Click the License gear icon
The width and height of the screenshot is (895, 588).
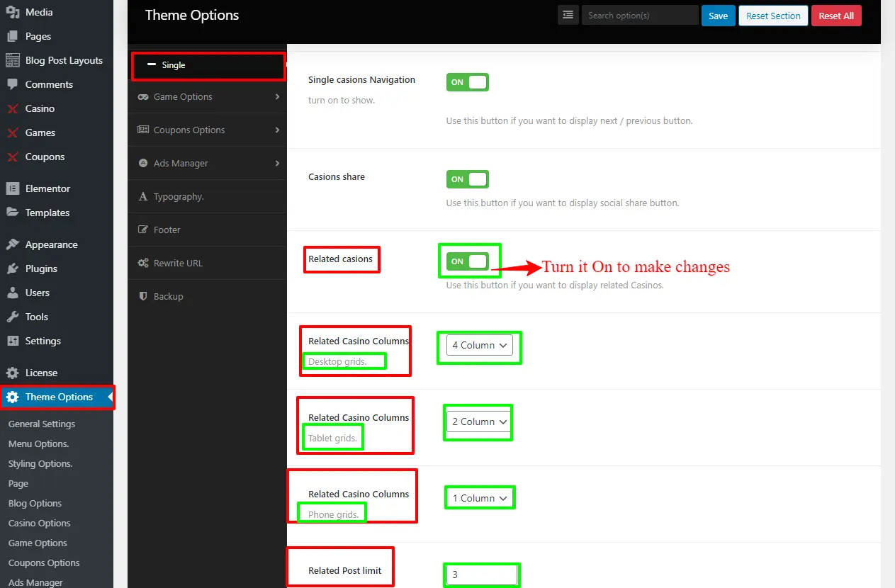pos(13,373)
